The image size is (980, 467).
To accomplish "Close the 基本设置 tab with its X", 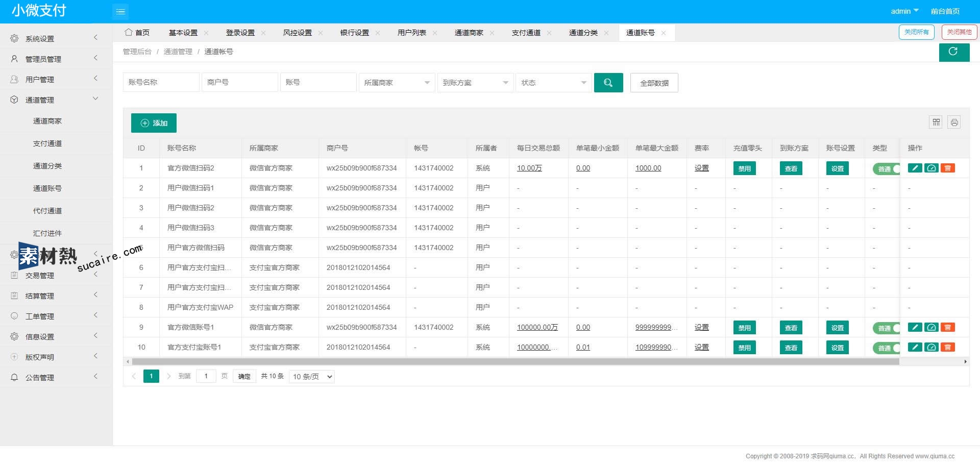I will click(x=206, y=33).
